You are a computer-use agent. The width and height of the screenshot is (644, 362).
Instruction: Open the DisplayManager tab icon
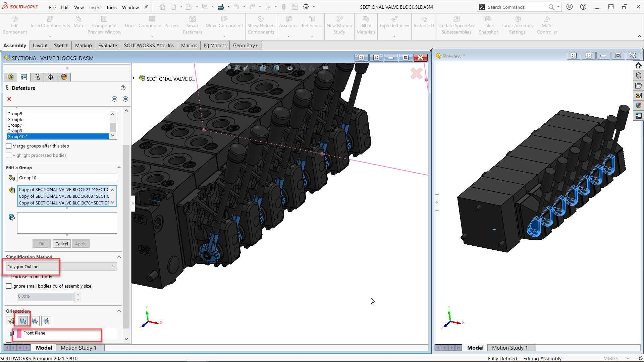[x=64, y=77]
